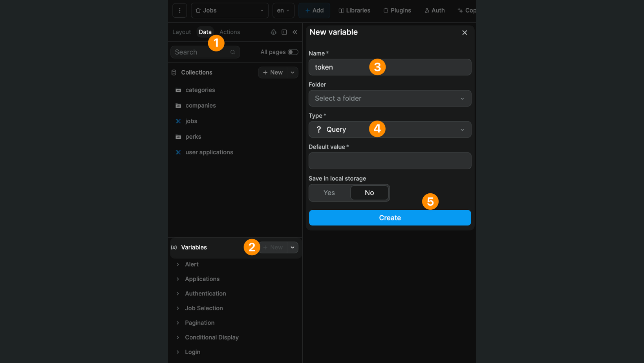
Task: Click the Copilot sparkle icon
Action: point(461,10)
